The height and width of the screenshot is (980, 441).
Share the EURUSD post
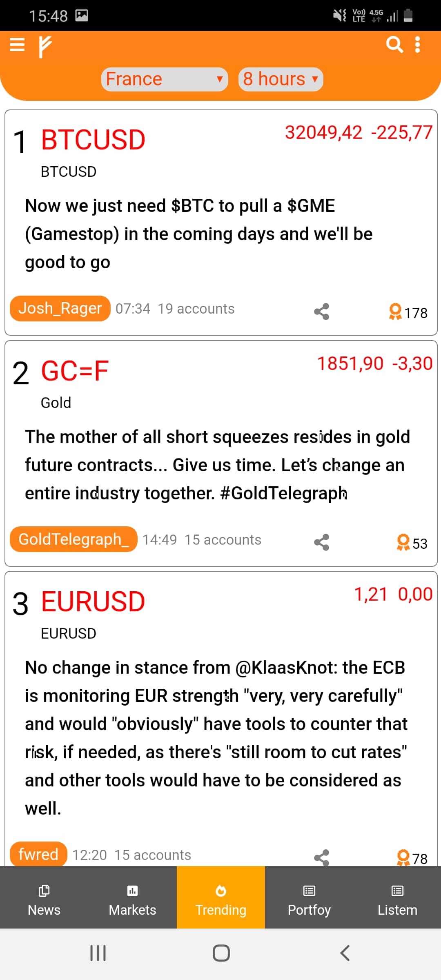(x=322, y=857)
